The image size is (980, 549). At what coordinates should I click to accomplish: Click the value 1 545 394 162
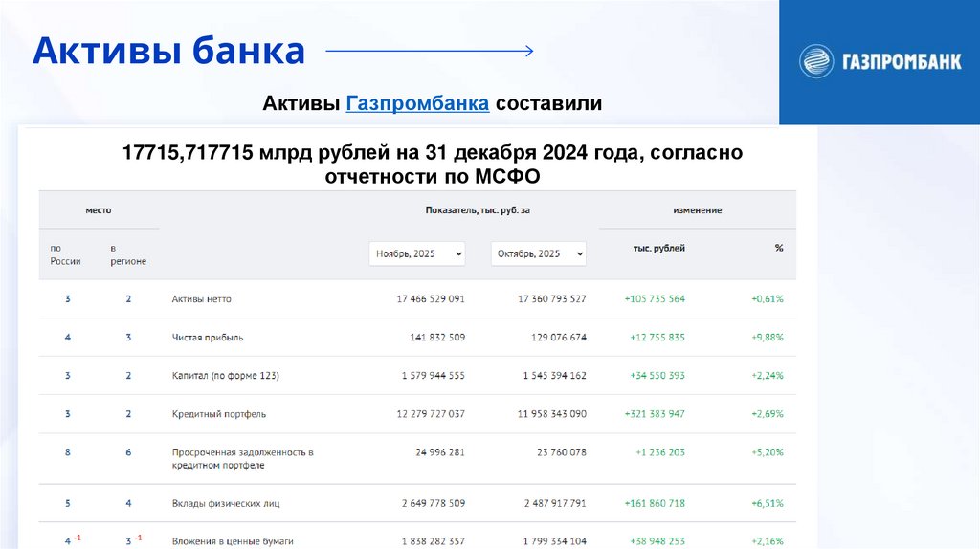[x=554, y=375]
